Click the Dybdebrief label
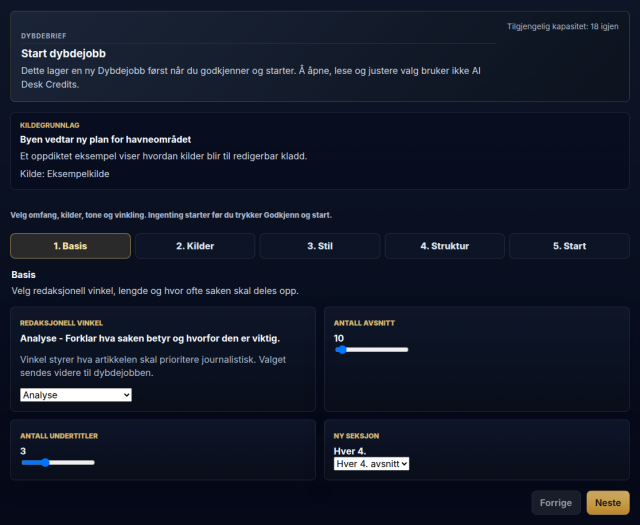This screenshot has width=640, height=525. 44,36
